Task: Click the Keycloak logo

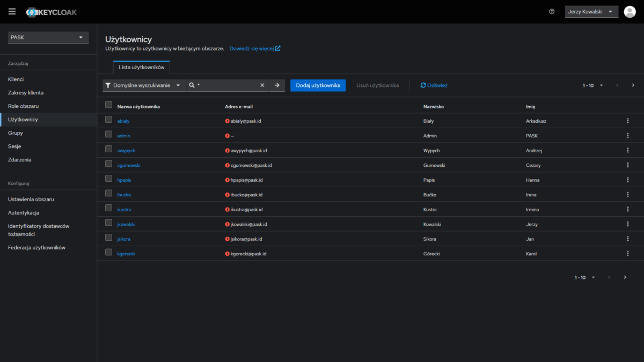Action: pos(52,12)
